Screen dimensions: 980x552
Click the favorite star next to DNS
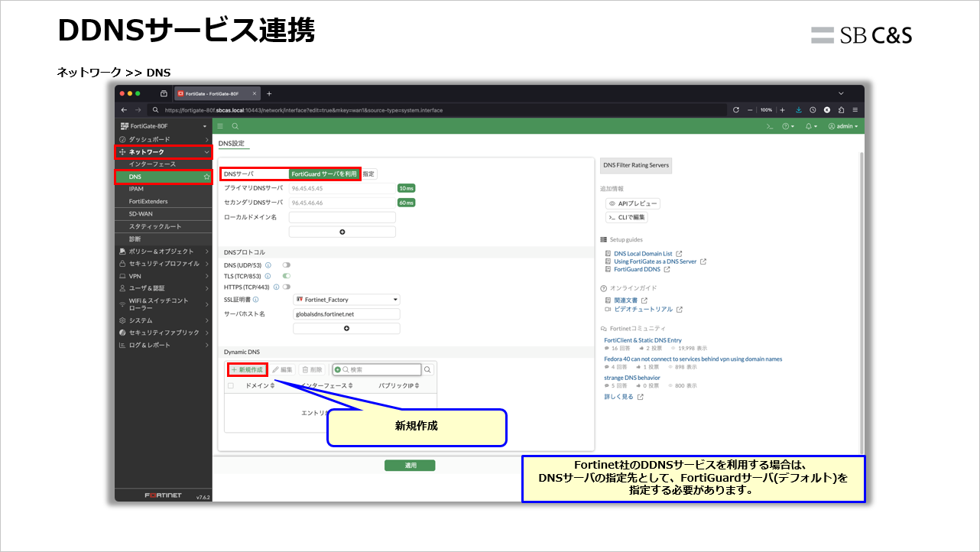(x=206, y=177)
